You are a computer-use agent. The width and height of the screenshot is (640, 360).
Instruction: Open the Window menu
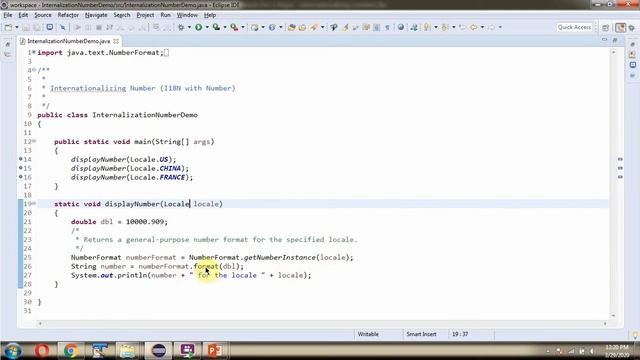click(x=187, y=15)
